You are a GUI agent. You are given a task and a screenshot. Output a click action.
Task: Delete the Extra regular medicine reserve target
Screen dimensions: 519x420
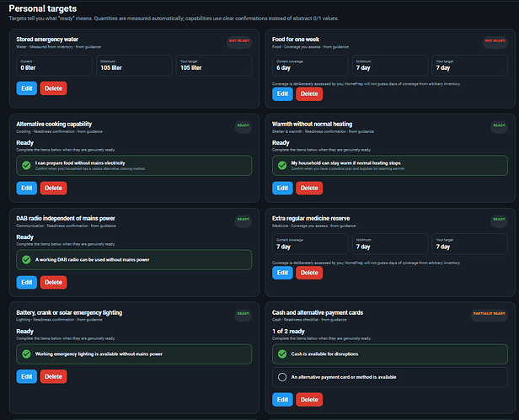[309, 273]
